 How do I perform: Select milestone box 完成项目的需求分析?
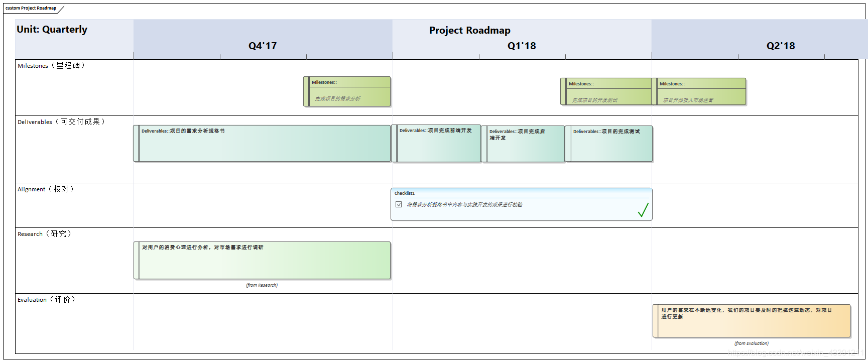(347, 91)
